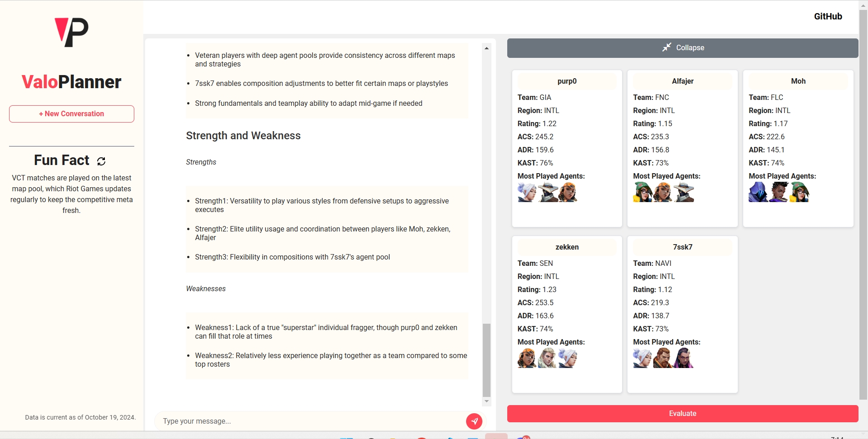The height and width of the screenshot is (439, 868).
Task: Click Raze agent icon on purp0's card
Action: tap(568, 192)
